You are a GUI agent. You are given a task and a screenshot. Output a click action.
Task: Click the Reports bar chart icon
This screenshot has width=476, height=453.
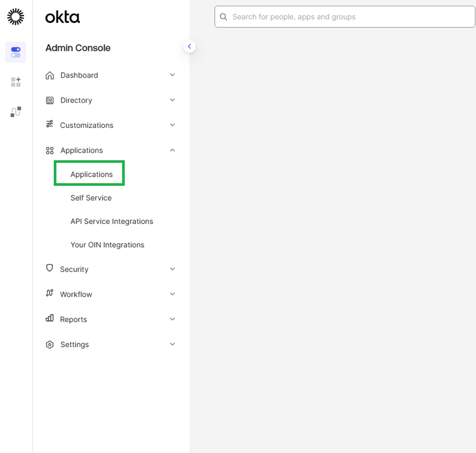pyautogui.click(x=49, y=318)
